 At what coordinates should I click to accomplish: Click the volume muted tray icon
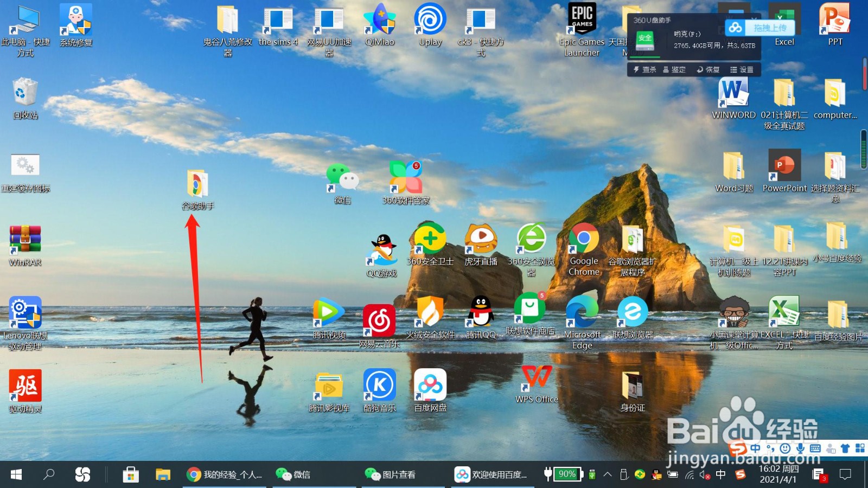[x=705, y=474]
